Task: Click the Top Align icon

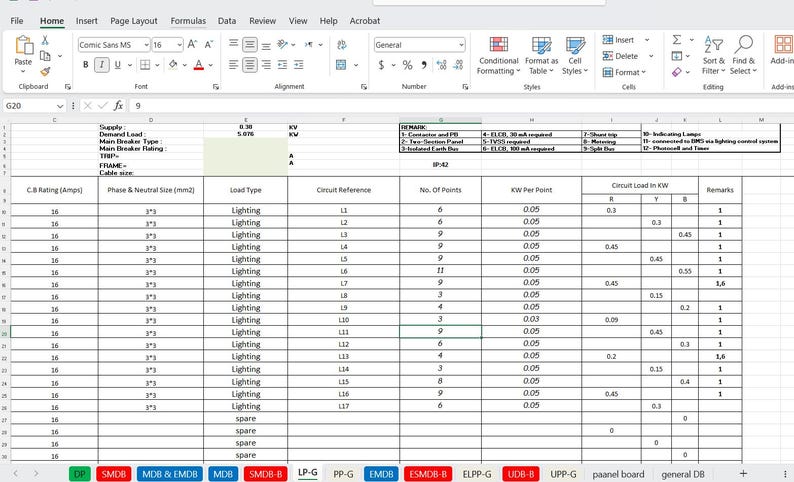Action: point(233,44)
